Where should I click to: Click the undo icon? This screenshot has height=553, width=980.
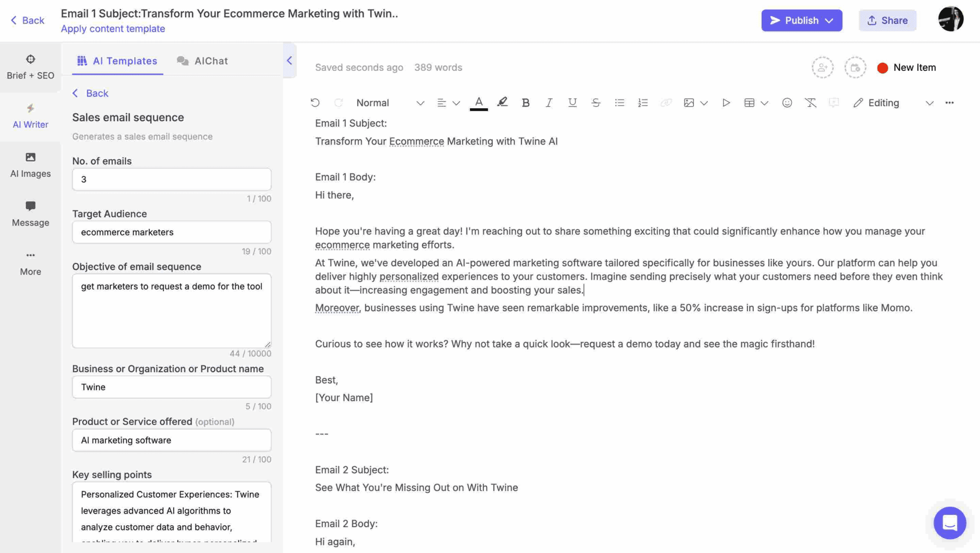315,102
